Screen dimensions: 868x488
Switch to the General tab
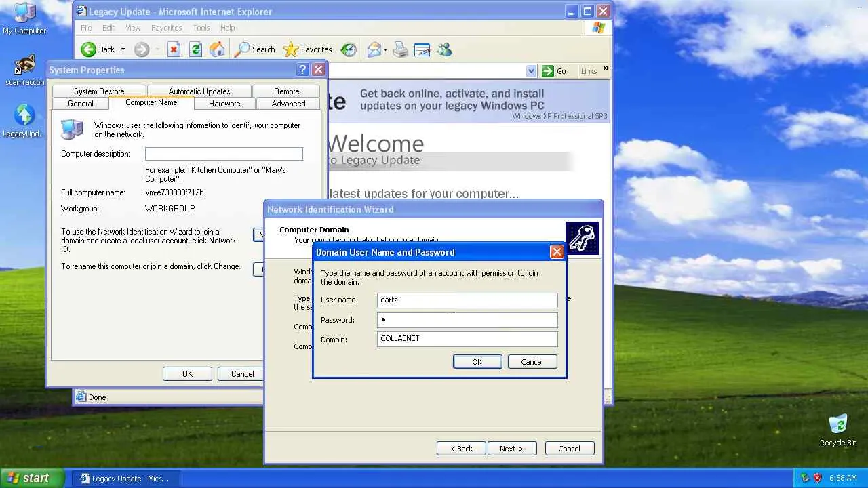[x=80, y=104]
